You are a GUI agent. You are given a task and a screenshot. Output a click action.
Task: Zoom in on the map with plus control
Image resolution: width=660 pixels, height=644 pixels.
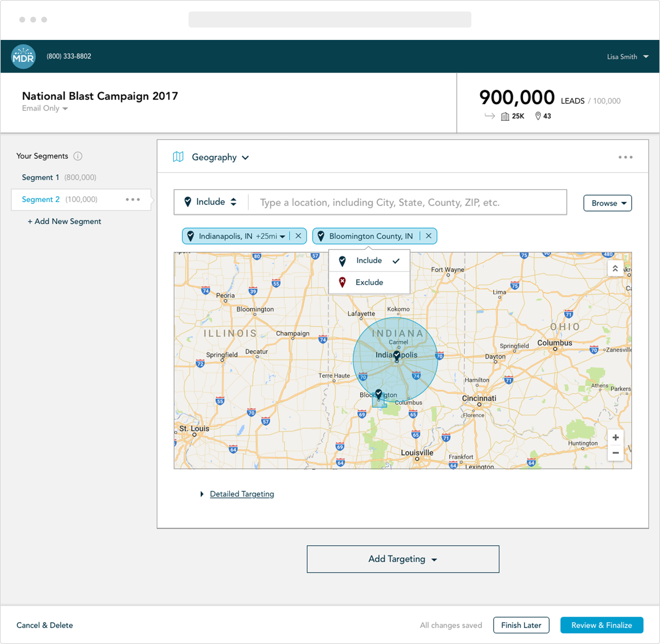pos(616,437)
